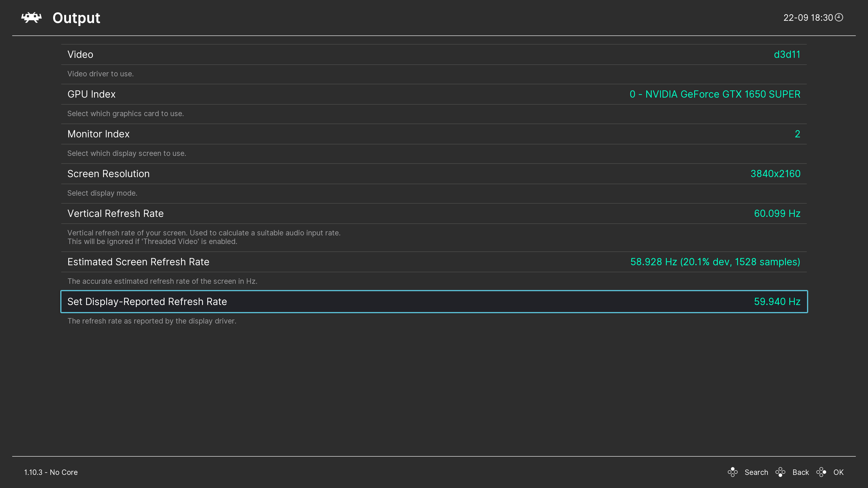Open the GPU Index selector for GTX 1650 SUPER
The image size is (868, 488).
(x=715, y=94)
